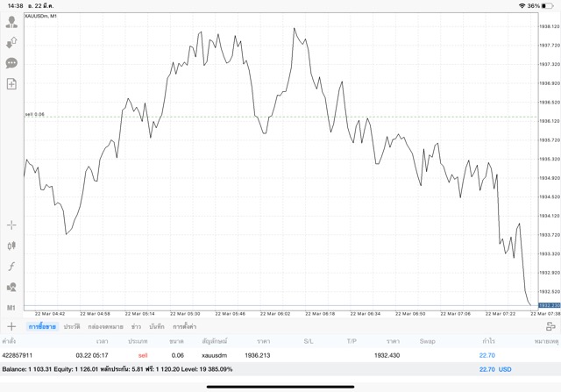Open the การตั้งค่า tab
The width and height of the screenshot is (561, 392).
point(184,326)
